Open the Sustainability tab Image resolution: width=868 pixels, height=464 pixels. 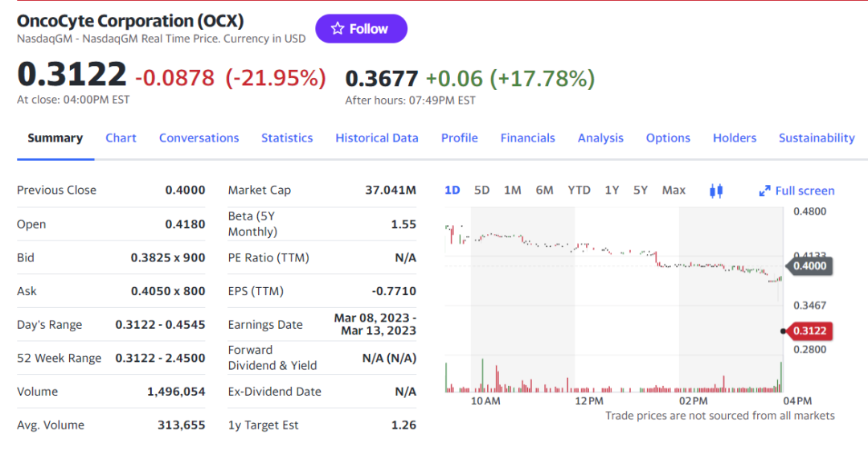click(817, 138)
